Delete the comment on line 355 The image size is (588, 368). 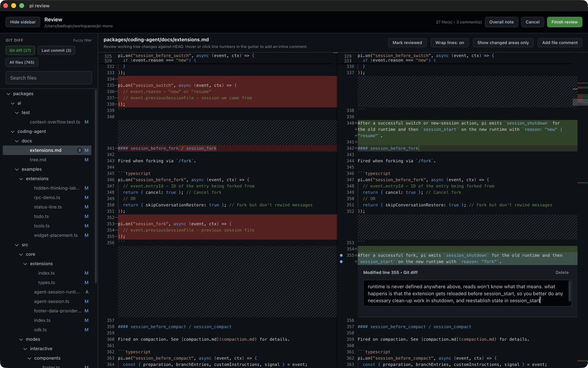tap(562, 272)
